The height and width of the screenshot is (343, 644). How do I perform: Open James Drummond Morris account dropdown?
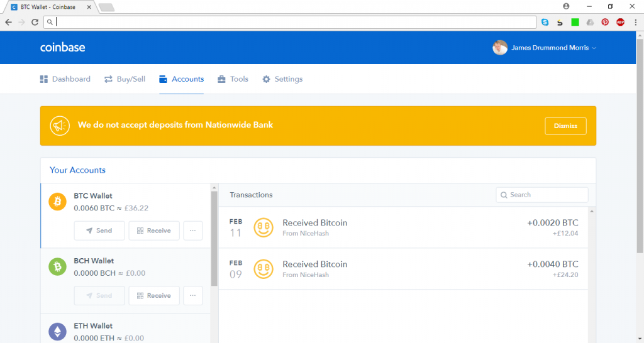coord(544,48)
